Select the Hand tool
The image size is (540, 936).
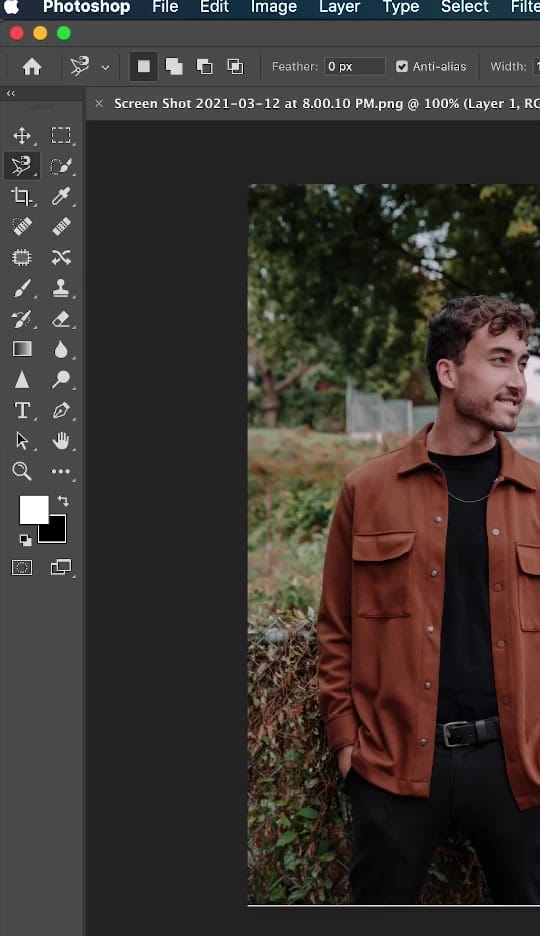point(61,441)
